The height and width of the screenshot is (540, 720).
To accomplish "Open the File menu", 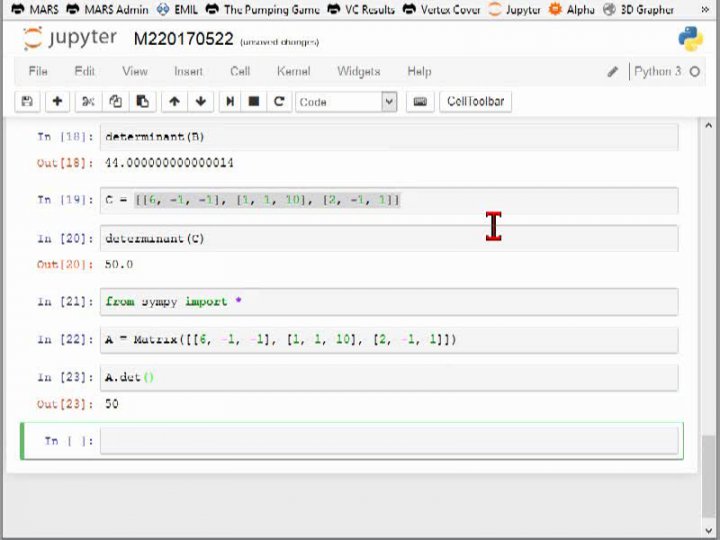I will pos(38,72).
